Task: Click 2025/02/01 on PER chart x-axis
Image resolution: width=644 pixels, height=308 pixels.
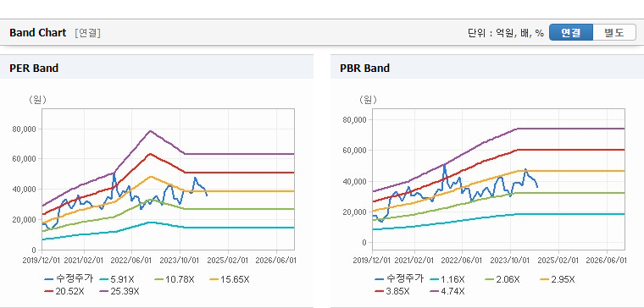Action: click(x=228, y=261)
